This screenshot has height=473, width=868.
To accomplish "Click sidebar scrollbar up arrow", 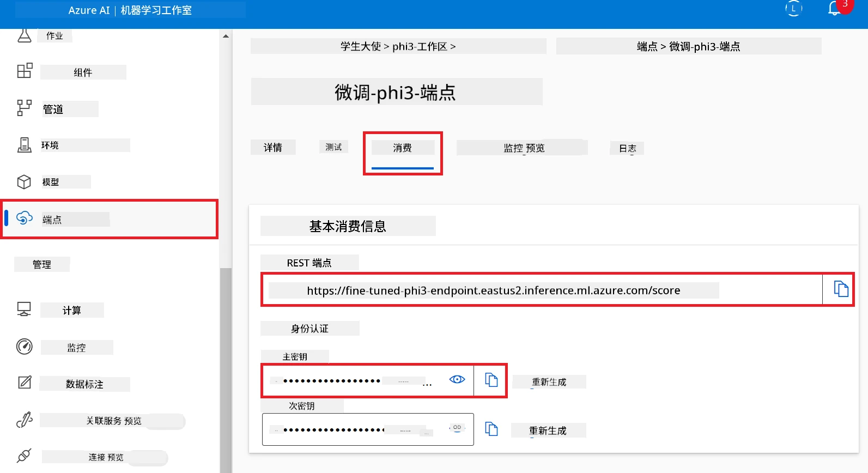I will point(226,36).
